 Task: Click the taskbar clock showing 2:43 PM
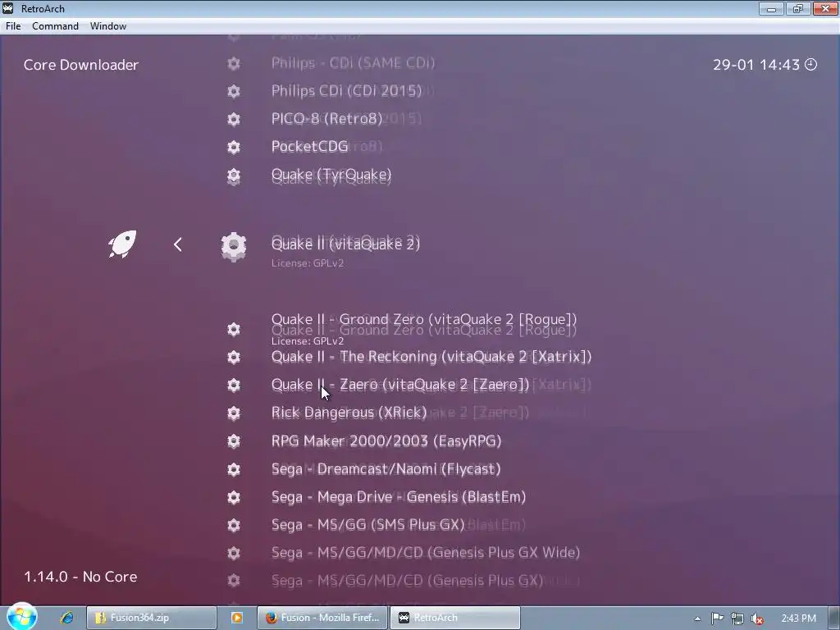click(799, 619)
